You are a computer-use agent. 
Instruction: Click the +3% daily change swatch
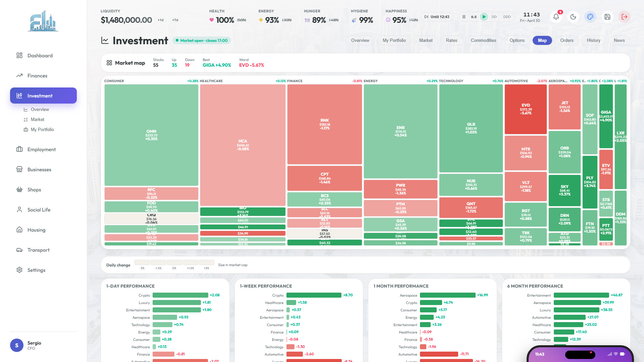click(206, 262)
